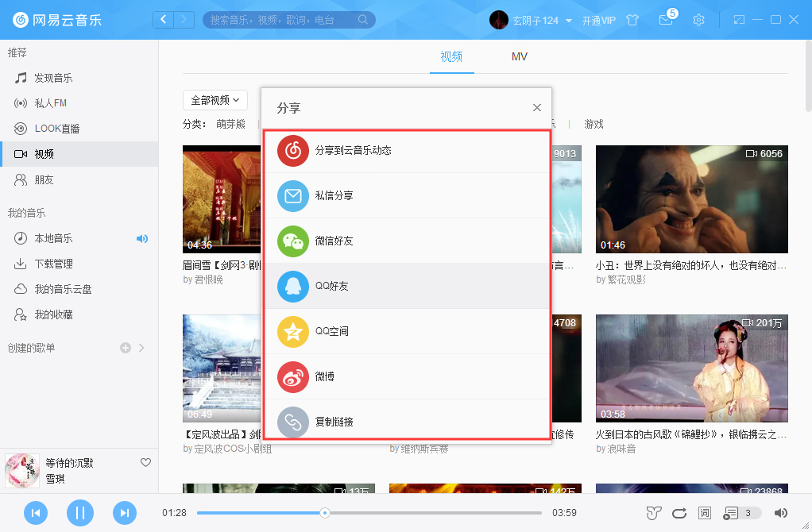Open LOOK直播 from the sidebar

(x=60, y=128)
